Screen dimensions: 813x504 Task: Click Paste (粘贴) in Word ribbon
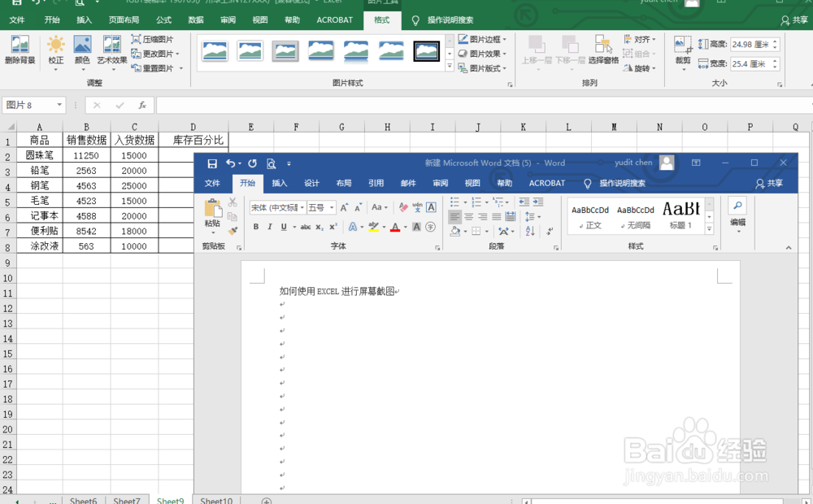(x=212, y=214)
